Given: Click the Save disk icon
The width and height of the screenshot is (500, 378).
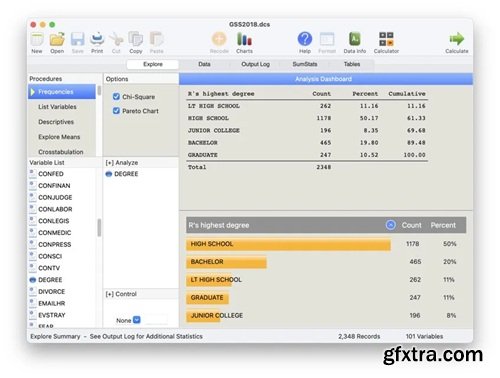Looking at the screenshot, I should click(x=77, y=39).
